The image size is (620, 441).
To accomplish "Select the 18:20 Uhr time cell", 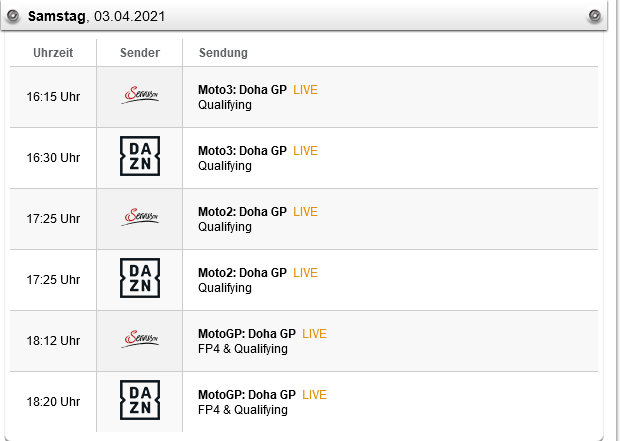I will click(53, 401).
